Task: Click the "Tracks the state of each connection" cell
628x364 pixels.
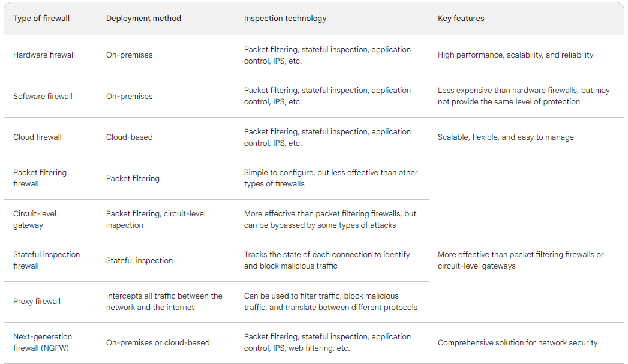Action: pyautogui.click(x=327, y=260)
